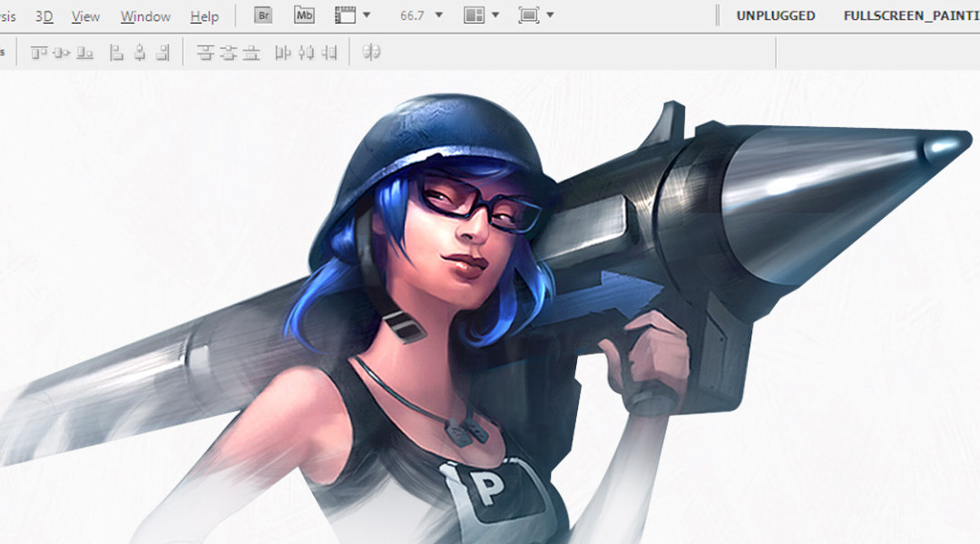Open the View Extras dropdown

click(353, 15)
